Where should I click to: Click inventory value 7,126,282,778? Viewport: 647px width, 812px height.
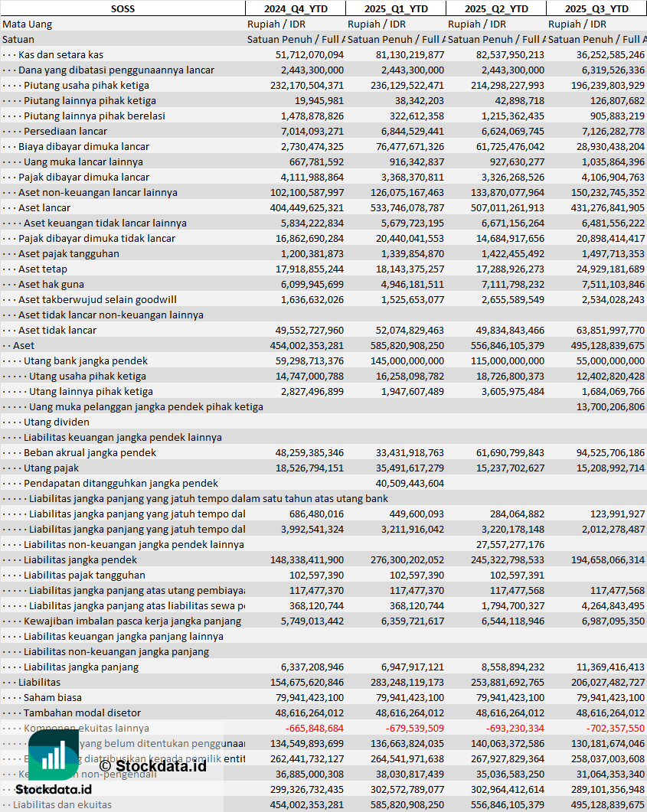pos(613,132)
